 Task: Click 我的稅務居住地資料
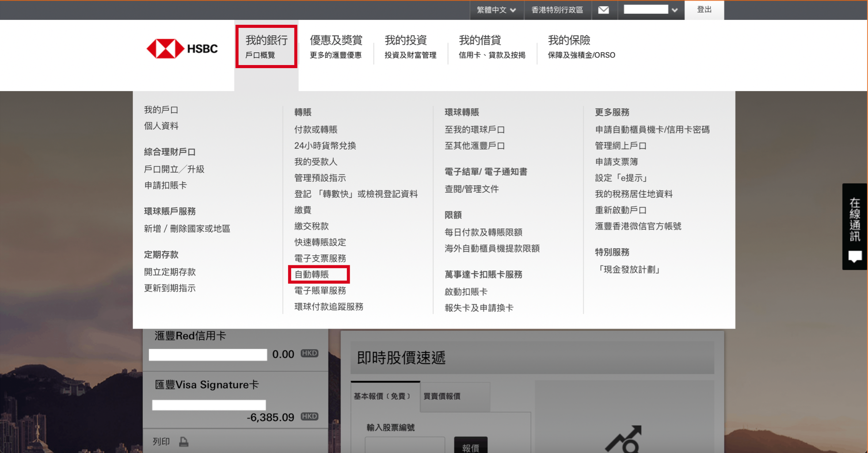tap(634, 194)
